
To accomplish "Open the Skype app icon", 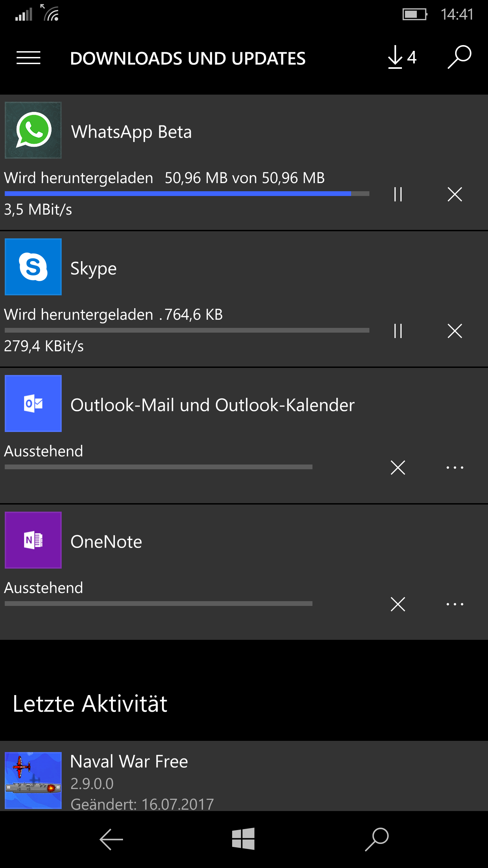I will pos(33,267).
